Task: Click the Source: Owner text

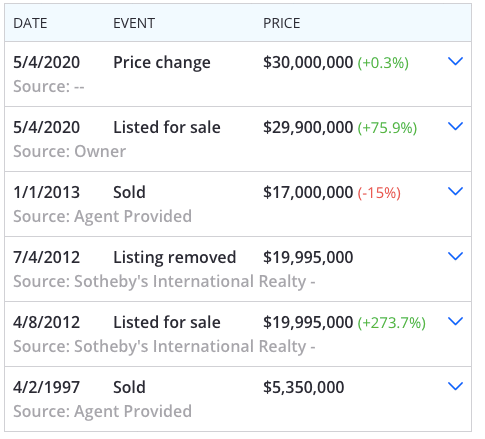Action: tap(70, 152)
